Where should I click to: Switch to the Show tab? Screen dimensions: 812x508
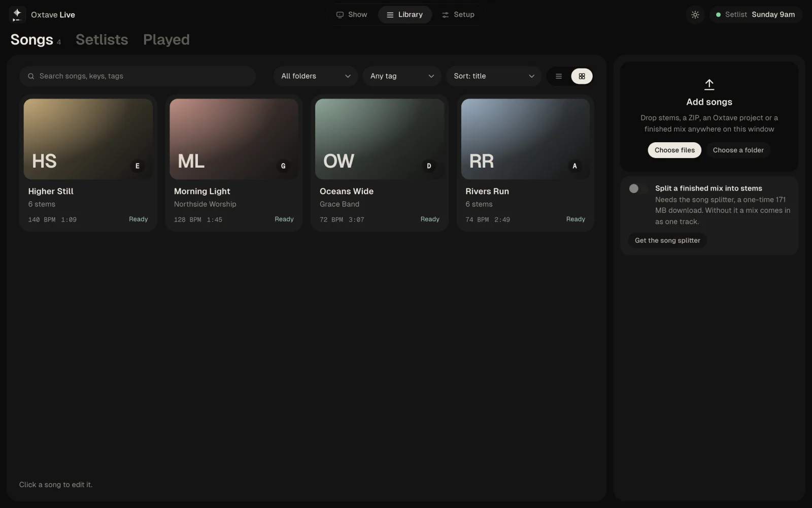click(x=352, y=15)
